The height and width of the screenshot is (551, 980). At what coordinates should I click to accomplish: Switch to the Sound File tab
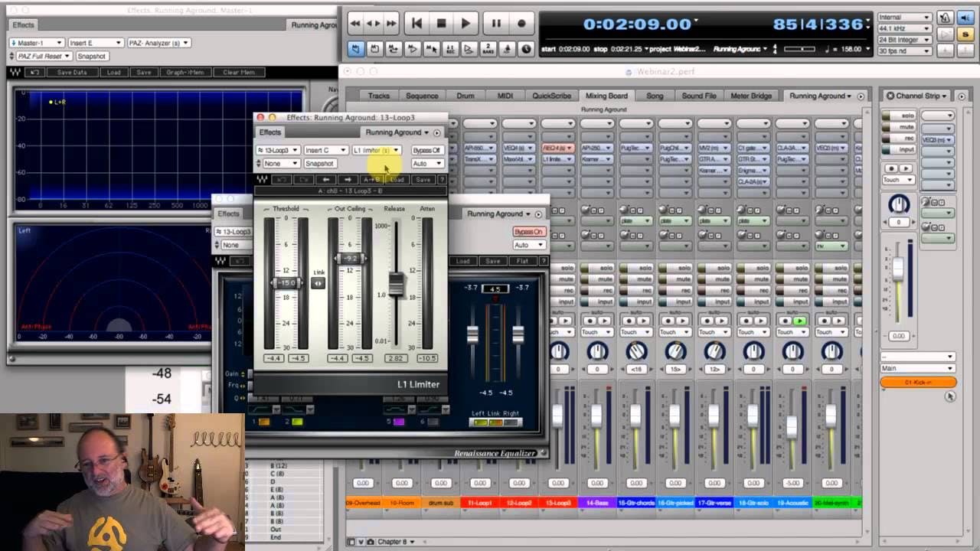tap(699, 96)
